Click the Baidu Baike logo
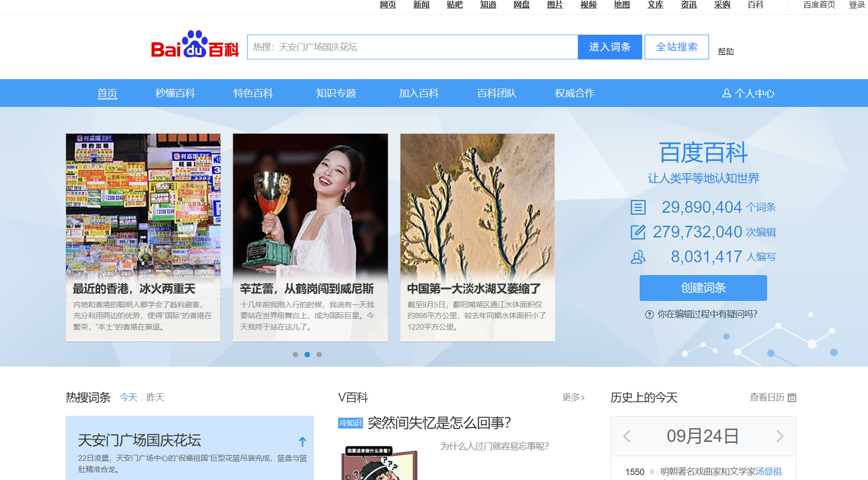Viewport: 868px width, 480px height. pos(195,45)
